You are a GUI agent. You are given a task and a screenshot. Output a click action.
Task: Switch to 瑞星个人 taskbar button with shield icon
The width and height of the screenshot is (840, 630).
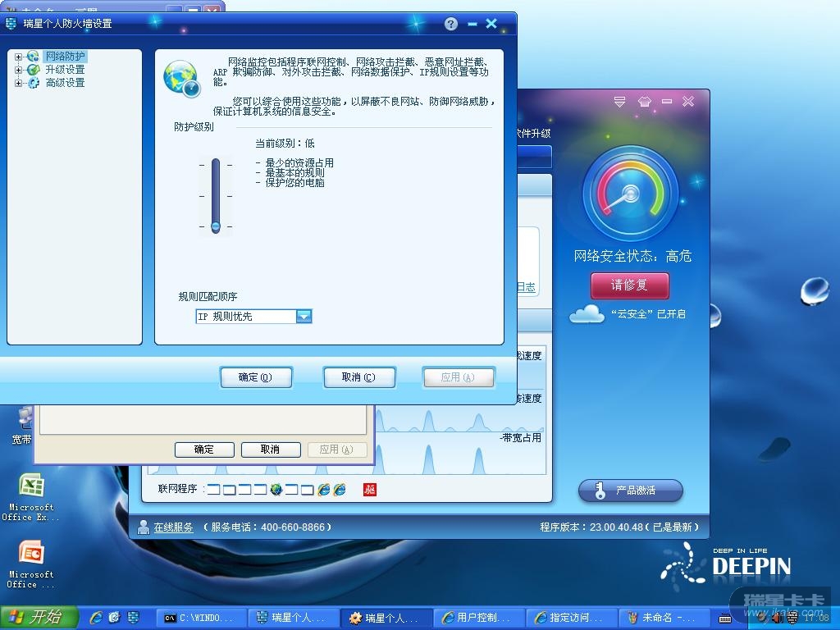(x=294, y=618)
